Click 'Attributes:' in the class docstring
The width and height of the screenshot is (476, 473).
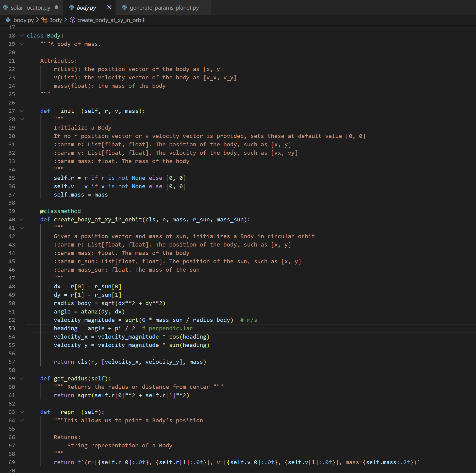[59, 61]
